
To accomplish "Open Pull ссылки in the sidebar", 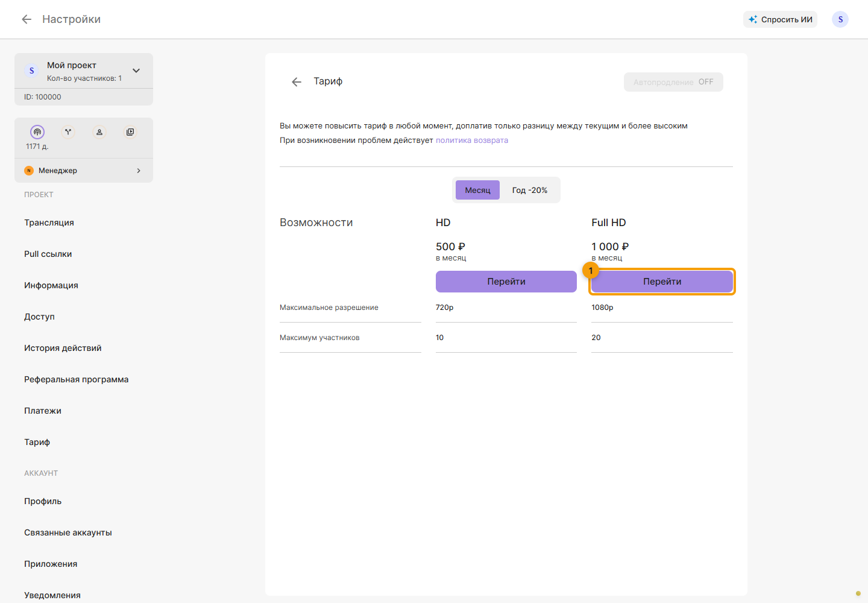I will [x=48, y=254].
